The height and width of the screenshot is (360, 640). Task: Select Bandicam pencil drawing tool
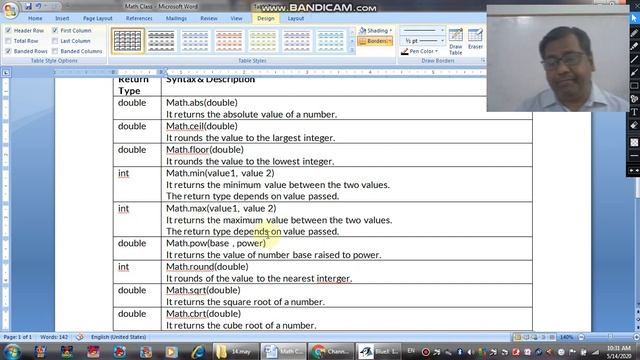[x=634, y=33]
